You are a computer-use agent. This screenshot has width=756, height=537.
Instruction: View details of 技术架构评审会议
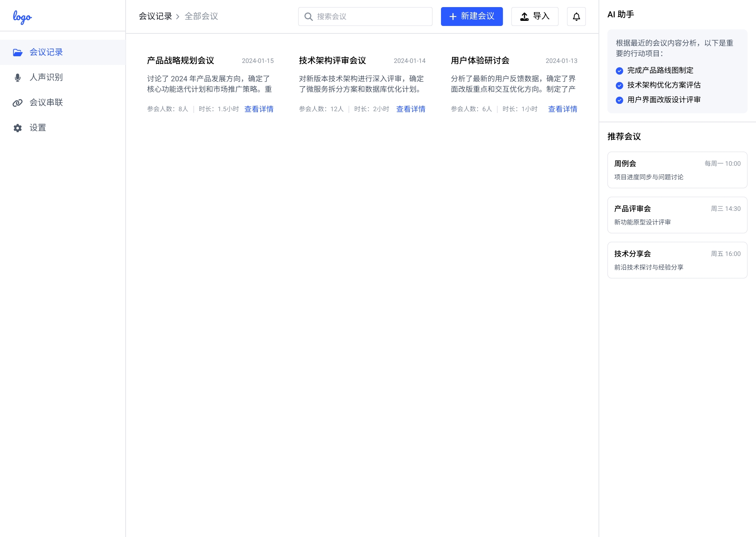coord(411,109)
